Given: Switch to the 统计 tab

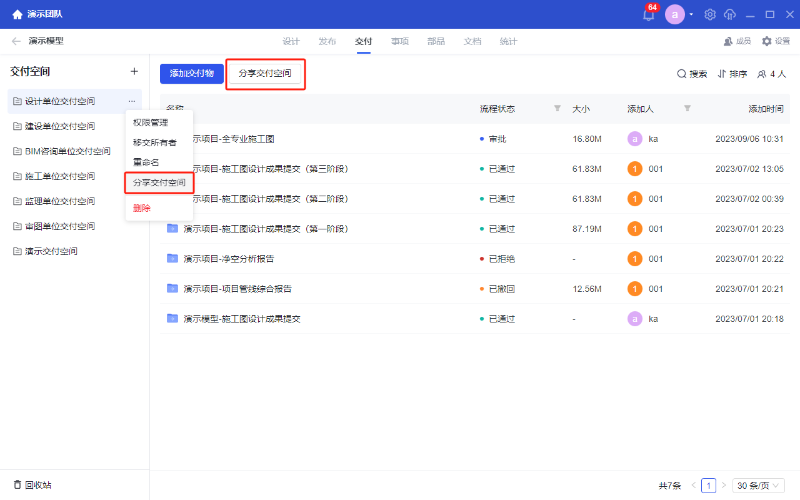Looking at the screenshot, I should (508, 41).
